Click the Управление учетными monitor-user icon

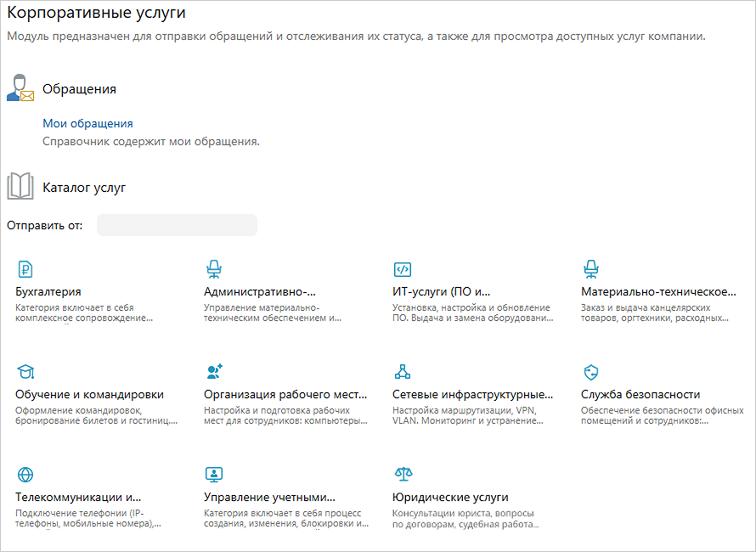tap(214, 474)
